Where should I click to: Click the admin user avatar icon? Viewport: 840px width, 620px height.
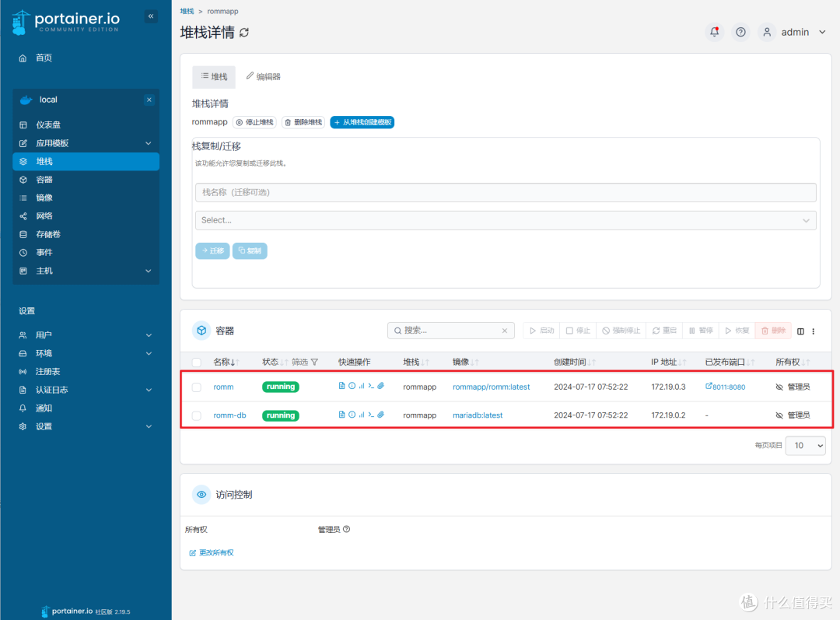click(x=767, y=32)
